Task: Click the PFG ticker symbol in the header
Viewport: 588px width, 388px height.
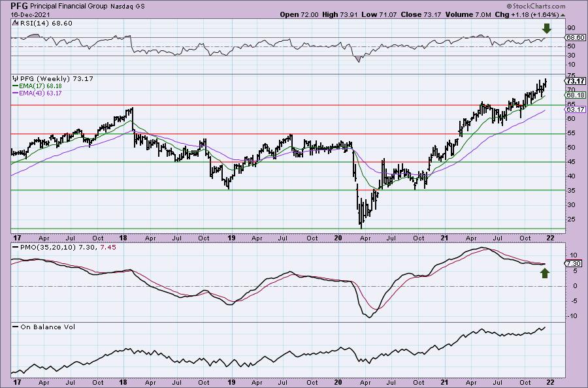Action: (x=19, y=6)
